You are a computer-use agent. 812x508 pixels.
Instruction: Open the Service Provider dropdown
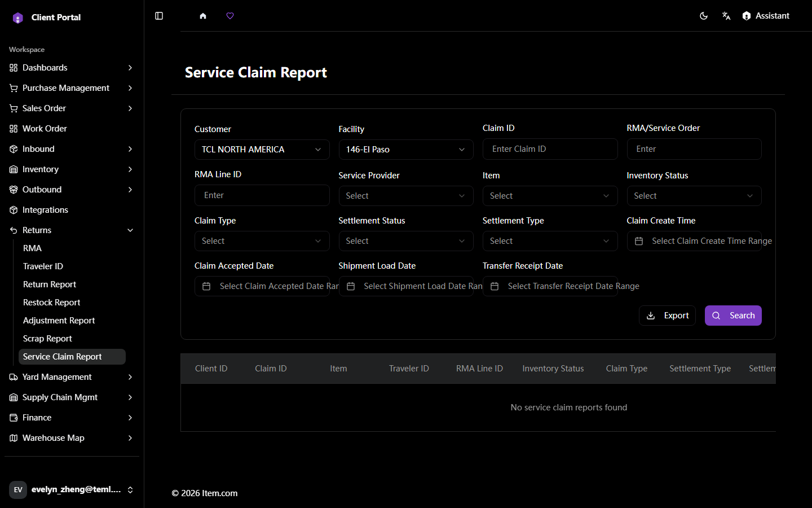[x=406, y=196]
